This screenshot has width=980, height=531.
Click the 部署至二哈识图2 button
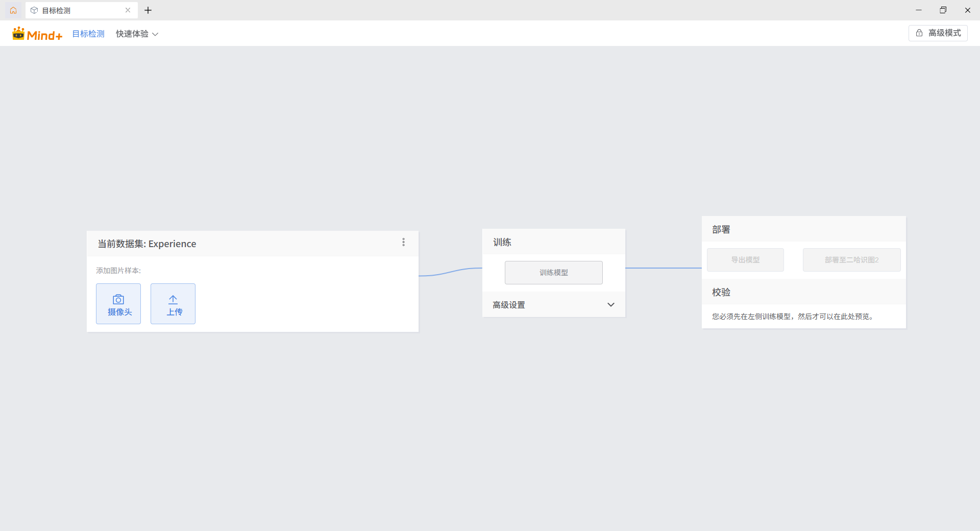[851, 260]
